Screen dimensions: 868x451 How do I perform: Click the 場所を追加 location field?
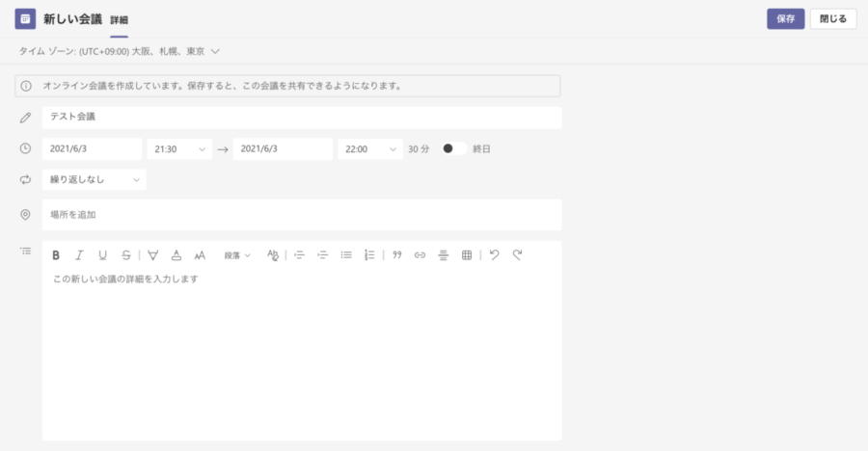point(302,215)
